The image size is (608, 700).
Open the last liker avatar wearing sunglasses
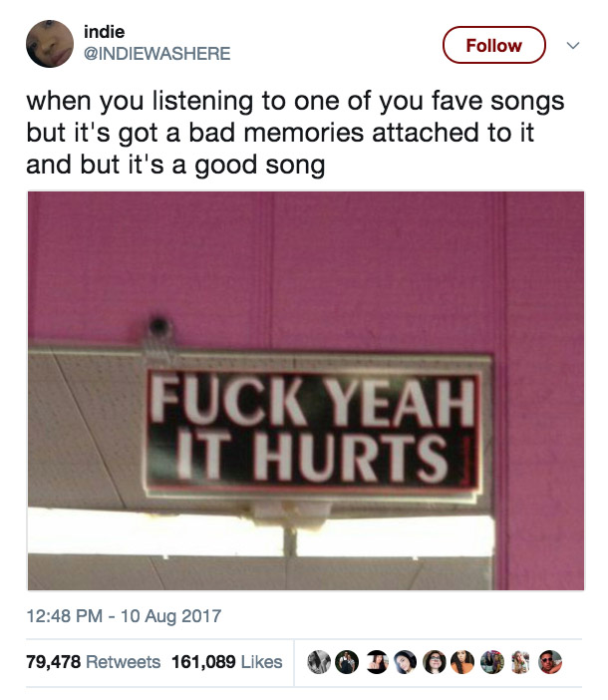(550, 662)
